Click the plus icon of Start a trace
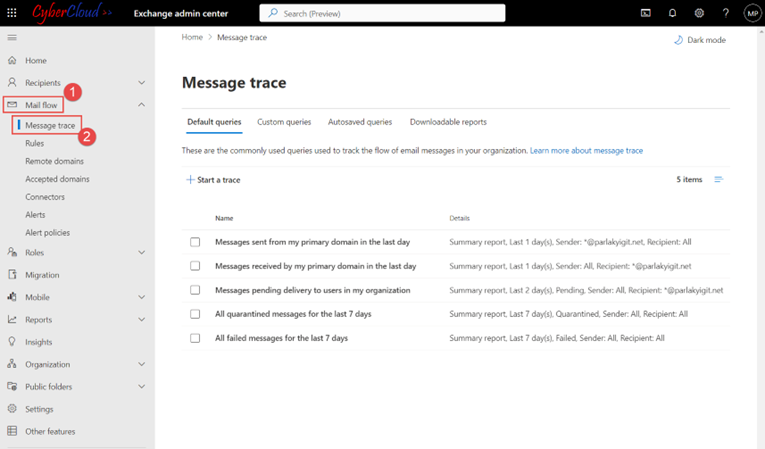The image size is (765, 449). [190, 180]
